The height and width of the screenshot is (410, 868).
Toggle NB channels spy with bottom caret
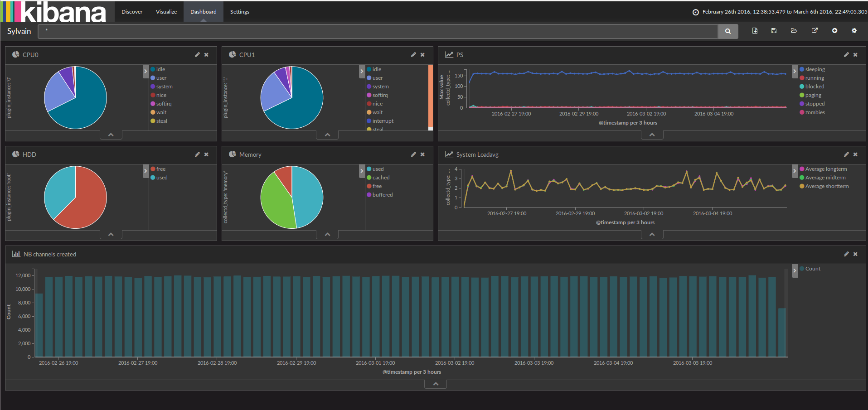click(436, 384)
